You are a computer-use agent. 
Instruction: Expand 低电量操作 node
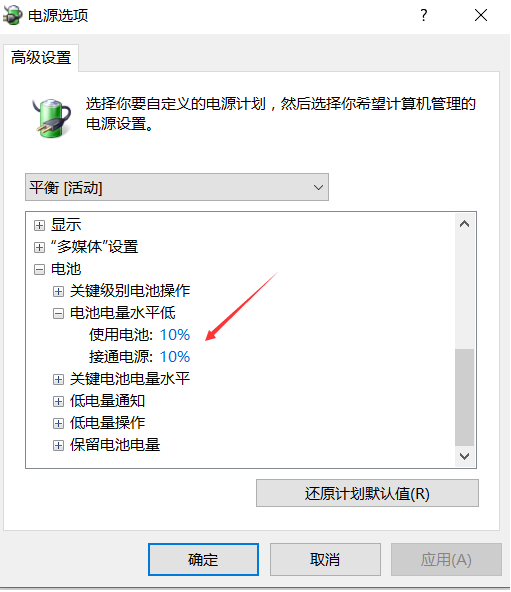58,423
